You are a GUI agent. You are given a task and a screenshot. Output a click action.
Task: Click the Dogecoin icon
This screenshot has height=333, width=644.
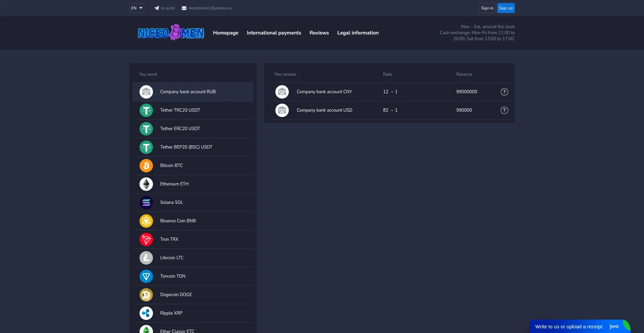146,295
